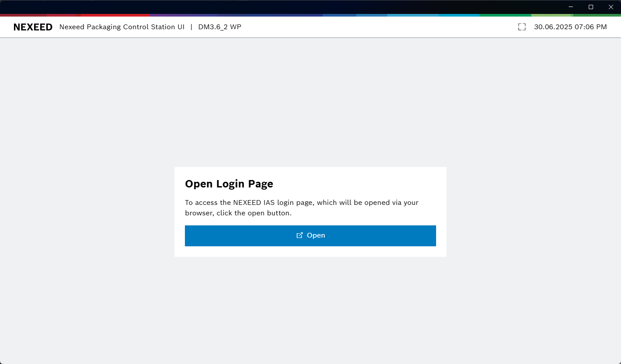Click the red segment of the color stripe
Viewport: 621px width, 364px height.
116,15
